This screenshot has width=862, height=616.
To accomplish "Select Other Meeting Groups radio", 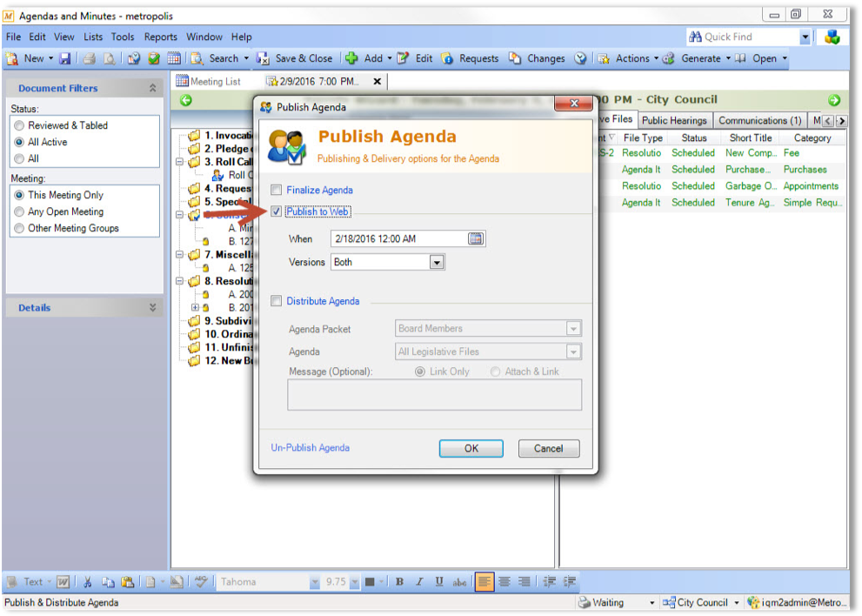I will [x=19, y=228].
